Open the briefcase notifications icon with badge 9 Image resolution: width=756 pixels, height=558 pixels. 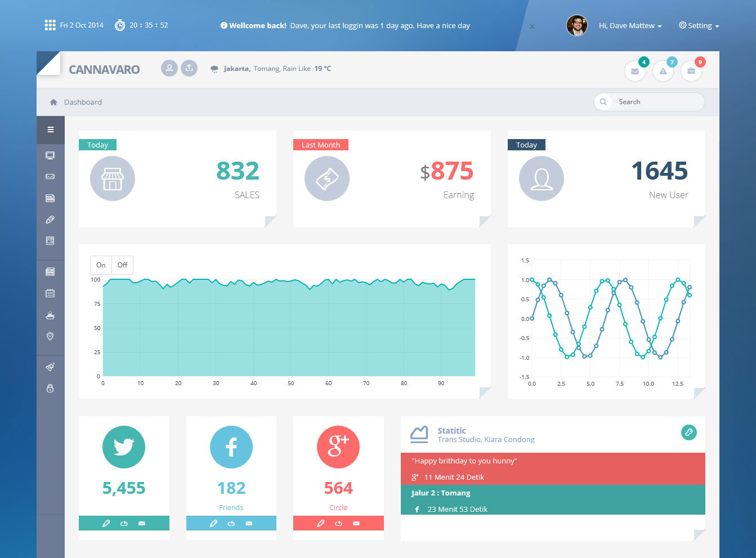point(691,71)
